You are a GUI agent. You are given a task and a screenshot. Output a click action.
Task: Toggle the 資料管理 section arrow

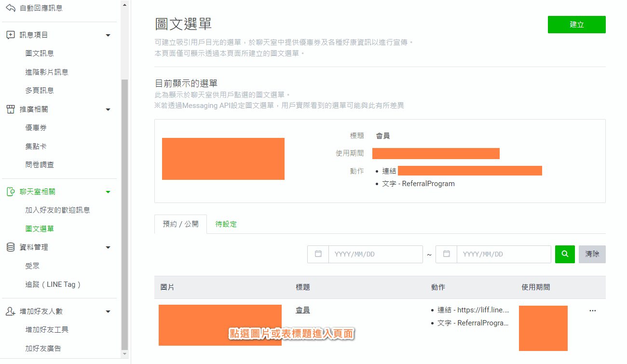108,247
